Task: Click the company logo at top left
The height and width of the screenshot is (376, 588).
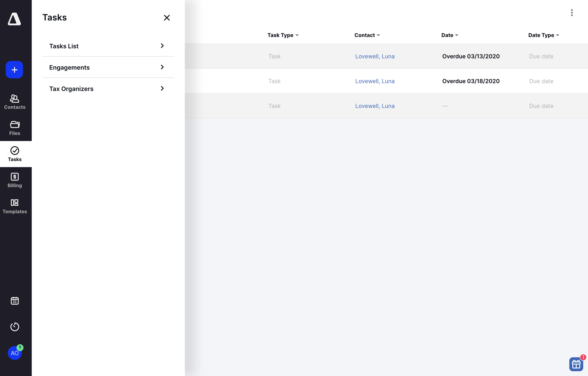Action: [x=15, y=18]
